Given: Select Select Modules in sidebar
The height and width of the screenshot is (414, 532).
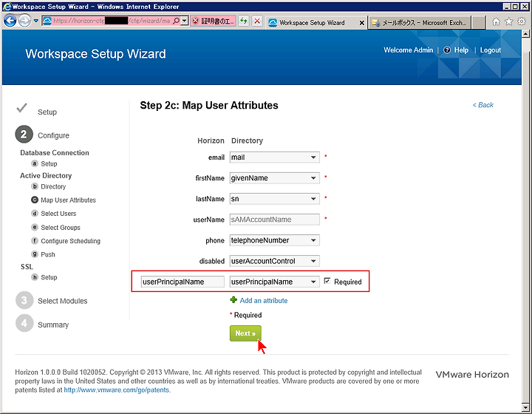Looking at the screenshot, I should tap(62, 301).
